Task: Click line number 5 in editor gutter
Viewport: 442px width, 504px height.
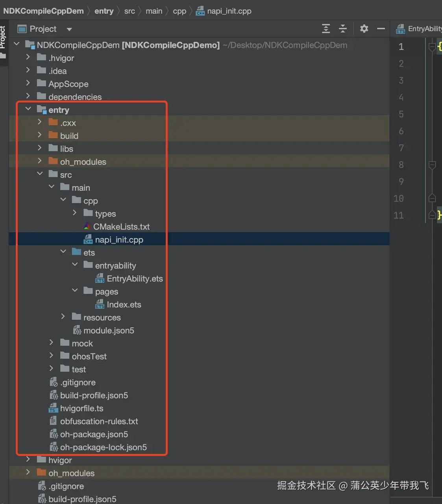Action: pos(401,114)
